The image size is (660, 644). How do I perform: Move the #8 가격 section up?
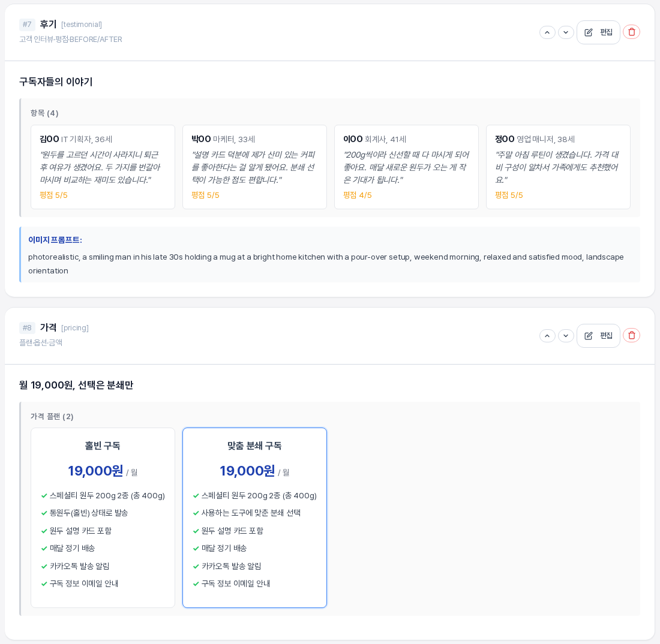click(x=547, y=336)
